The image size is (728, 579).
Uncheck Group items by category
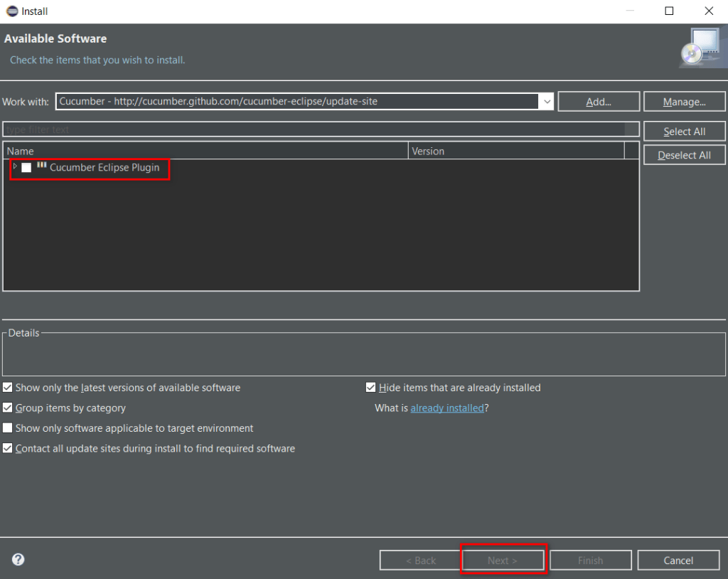coord(8,408)
